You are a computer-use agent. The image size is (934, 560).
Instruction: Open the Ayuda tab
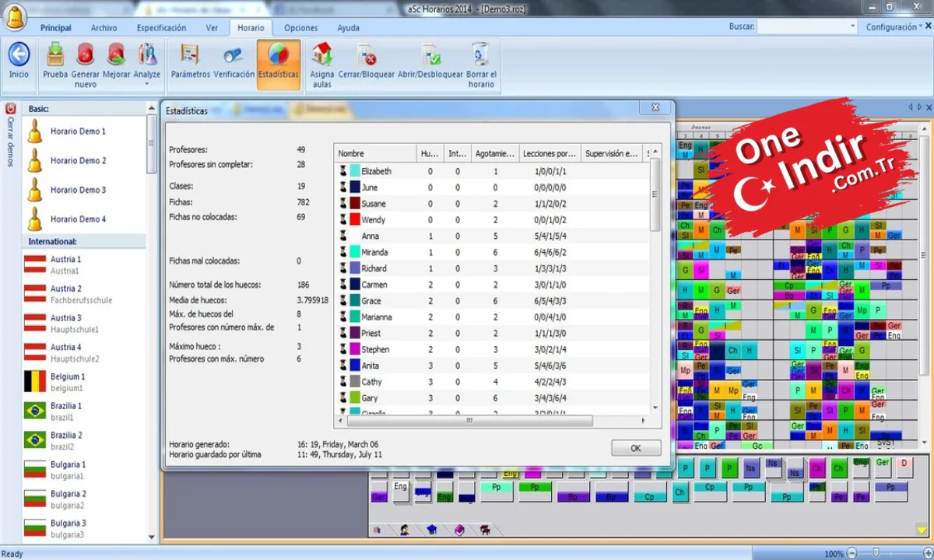[x=348, y=27]
